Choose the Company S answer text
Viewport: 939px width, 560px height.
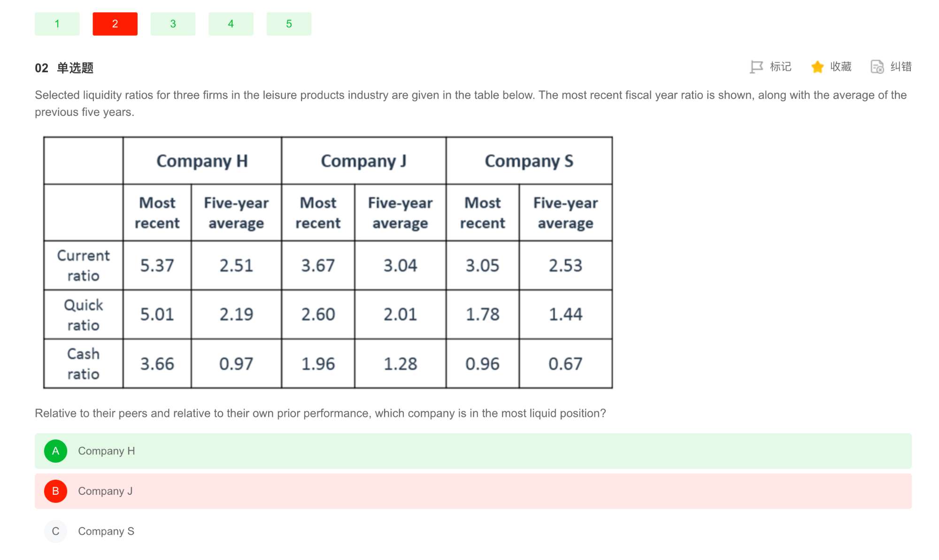coord(106,531)
